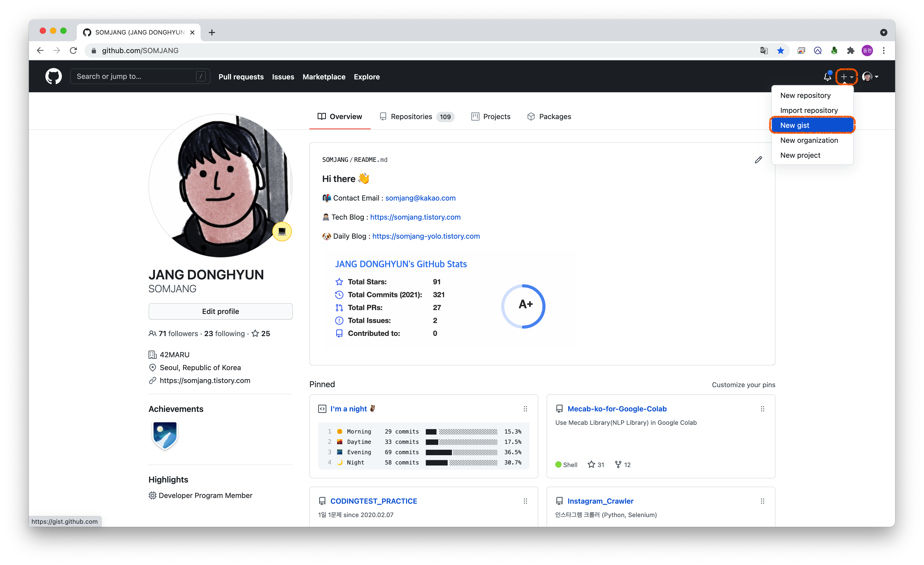The width and height of the screenshot is (924, 565).
Task: Open the Instagram_Crawler repository
Action: point(600,501)
